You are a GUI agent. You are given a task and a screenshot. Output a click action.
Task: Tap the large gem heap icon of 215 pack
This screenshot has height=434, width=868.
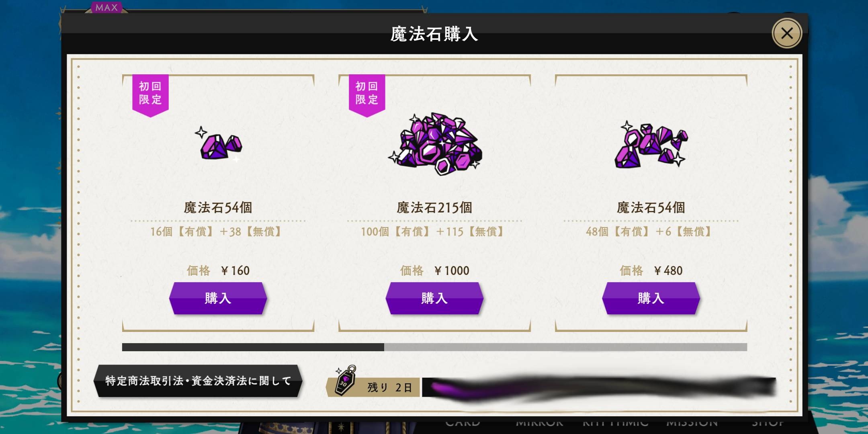point(435,143)
